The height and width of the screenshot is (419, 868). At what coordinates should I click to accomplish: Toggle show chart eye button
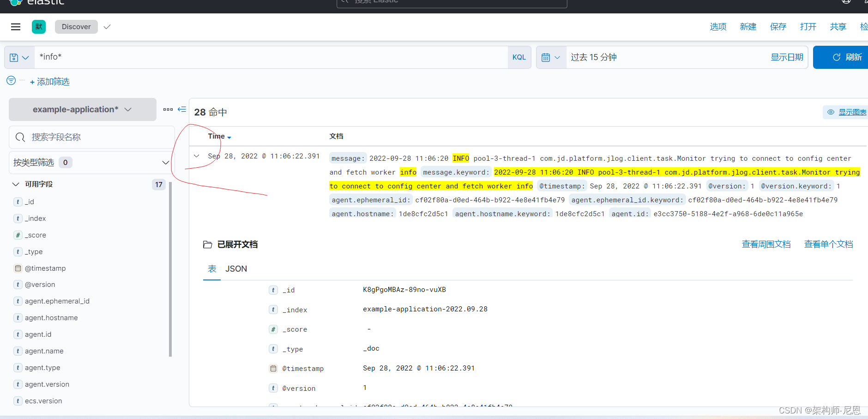pos(846,112)
